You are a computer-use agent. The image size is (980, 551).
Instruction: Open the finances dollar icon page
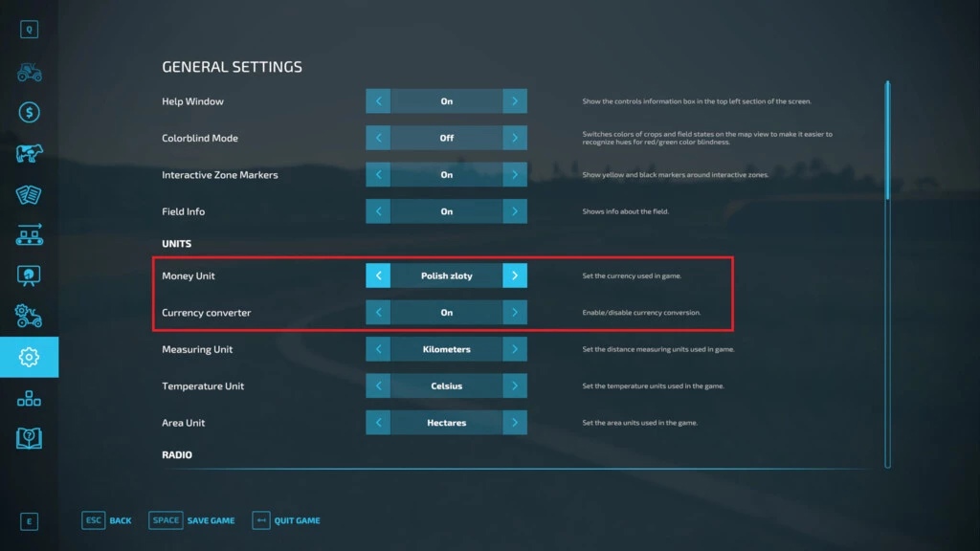[x=29, y=113]
